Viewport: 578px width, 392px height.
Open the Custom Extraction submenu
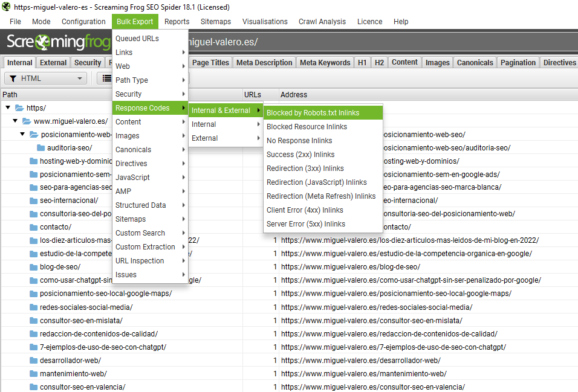(x=150, y=247)
